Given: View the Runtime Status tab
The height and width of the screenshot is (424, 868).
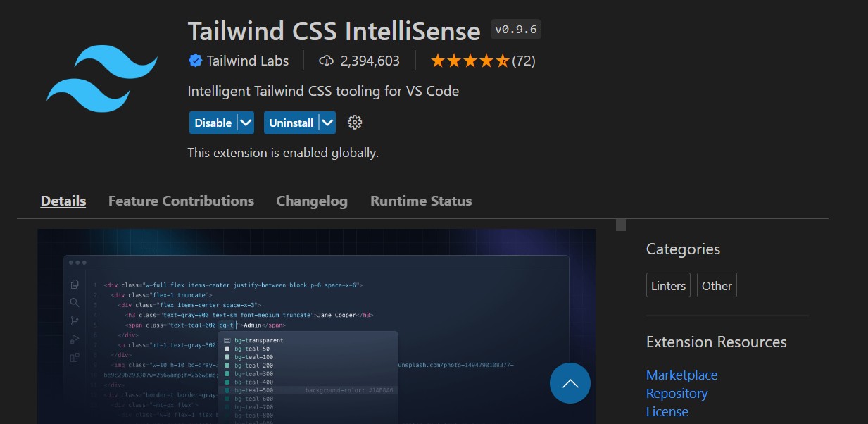Looking at the screenshot, I should point(420,201).
